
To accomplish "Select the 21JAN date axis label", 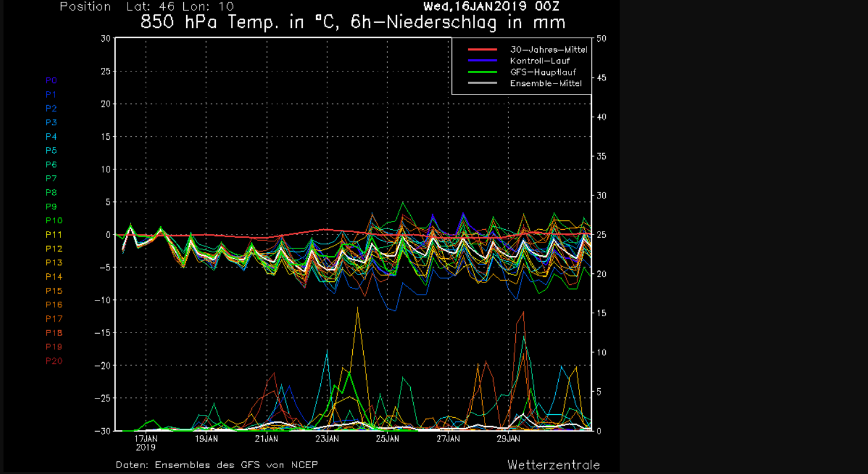I will click(267, 439).
